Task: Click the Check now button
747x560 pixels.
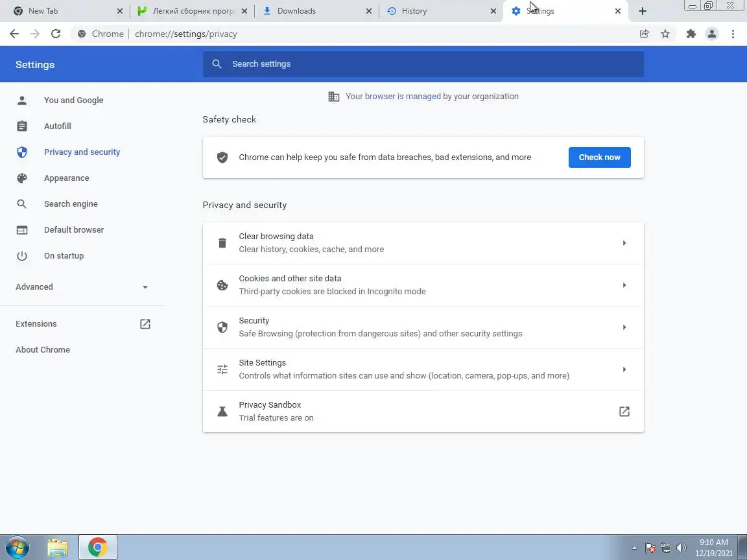Action: tap(599, 157)
